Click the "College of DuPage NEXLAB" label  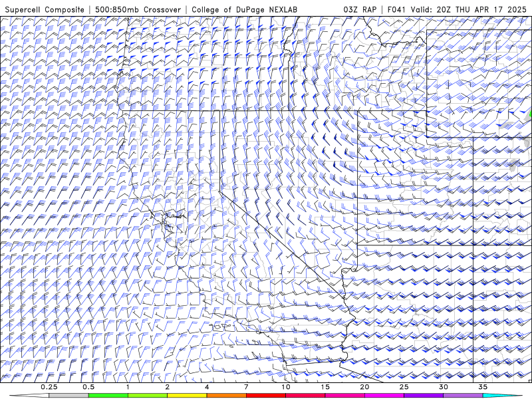click(x=244, y=10)
